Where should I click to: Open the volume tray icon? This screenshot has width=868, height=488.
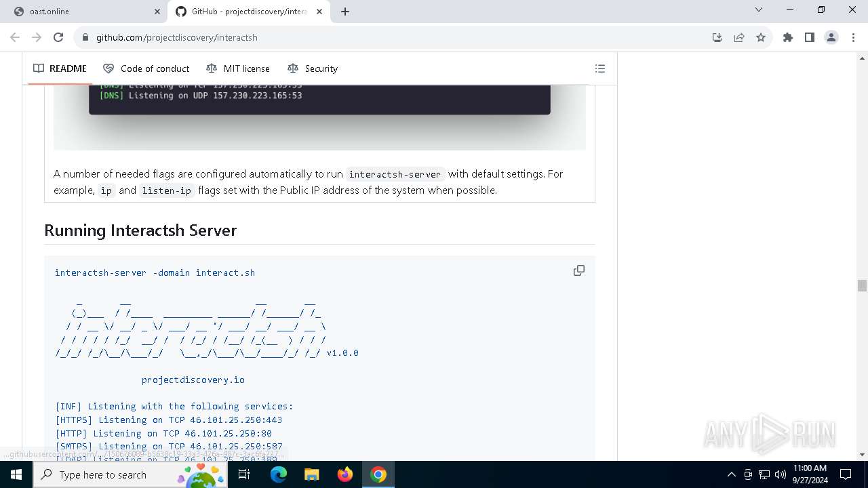(x=781, y=474)
